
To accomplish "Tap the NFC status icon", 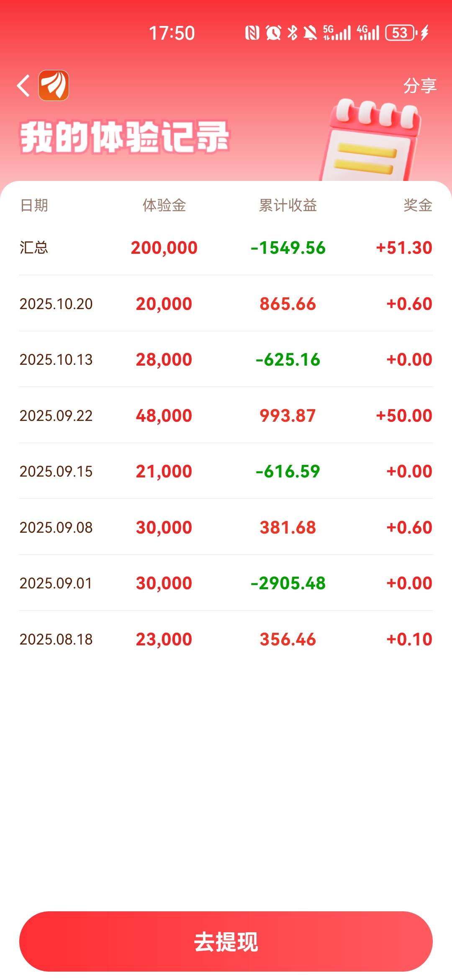I will tap(252, 33).
